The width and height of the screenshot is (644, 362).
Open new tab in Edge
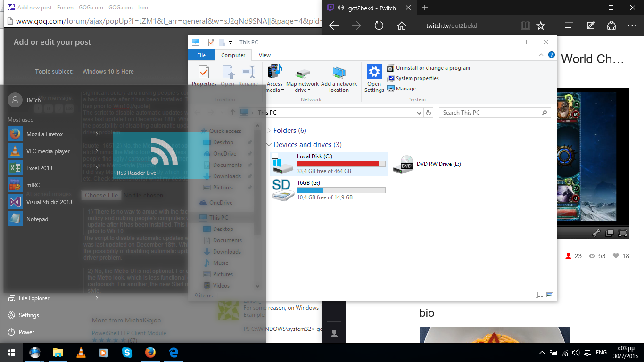click(x=425, y=8)
